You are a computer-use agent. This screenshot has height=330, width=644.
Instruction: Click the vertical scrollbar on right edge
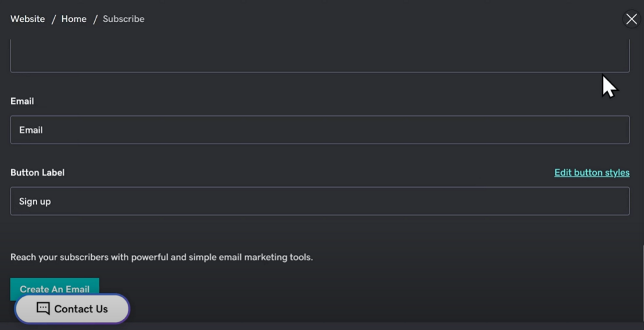(642, 284)
